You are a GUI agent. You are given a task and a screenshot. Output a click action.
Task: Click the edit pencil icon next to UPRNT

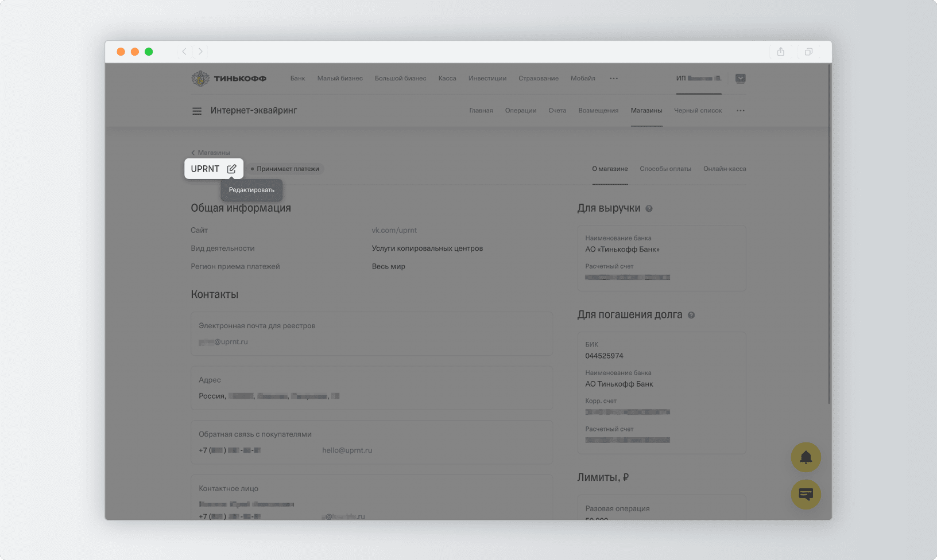coord(231,169)
